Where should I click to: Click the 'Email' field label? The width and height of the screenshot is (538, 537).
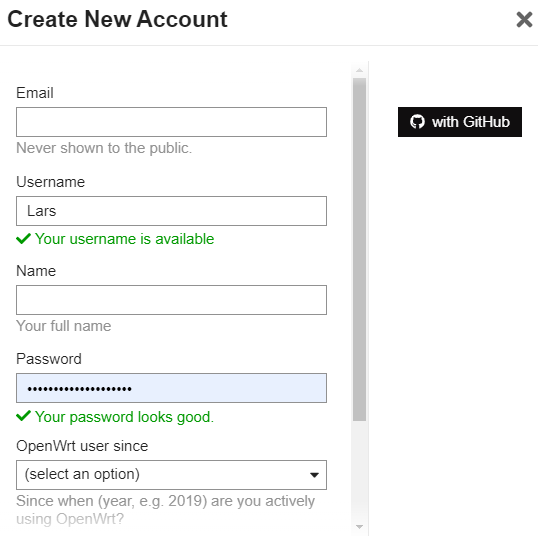(35, 93)
